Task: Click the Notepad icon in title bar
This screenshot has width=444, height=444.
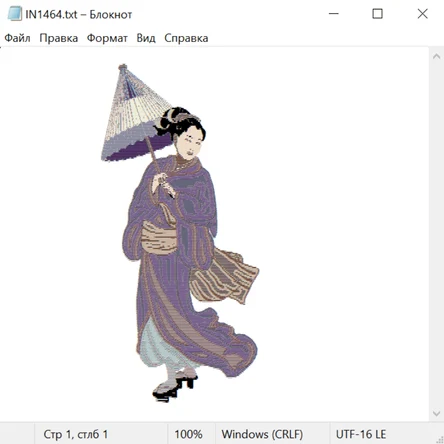Action: (15, 14)
